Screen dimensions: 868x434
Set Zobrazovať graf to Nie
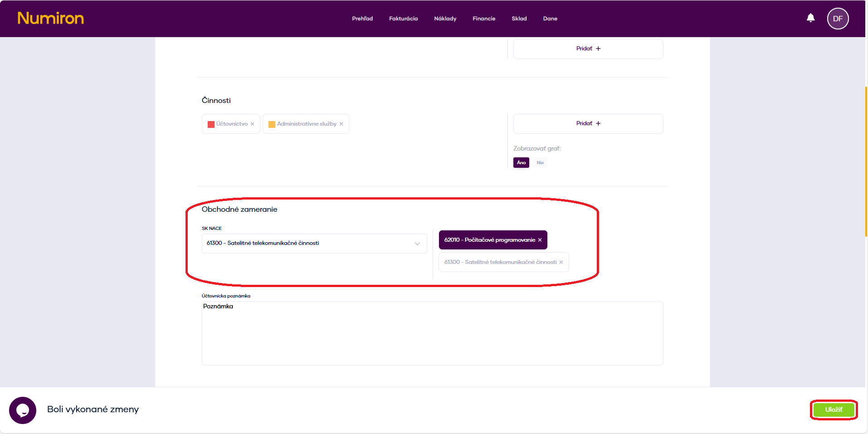pos(540,162)
